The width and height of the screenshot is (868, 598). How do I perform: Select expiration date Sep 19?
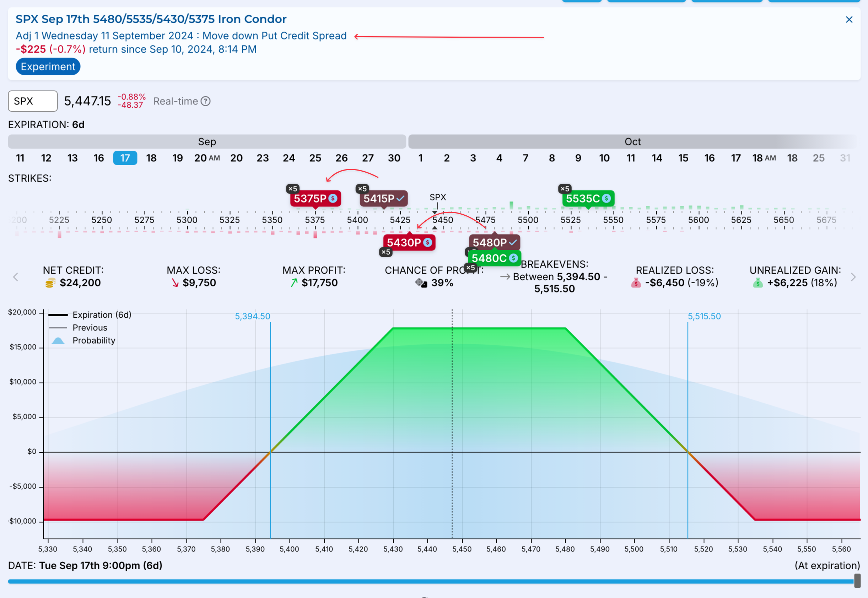coord(178,158)
